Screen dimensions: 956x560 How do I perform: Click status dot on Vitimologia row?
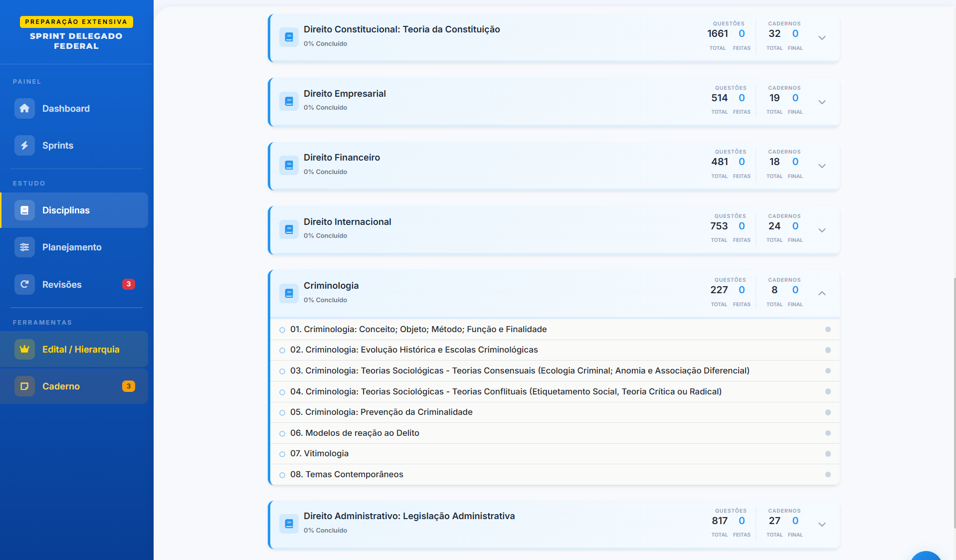coord(828,454)
